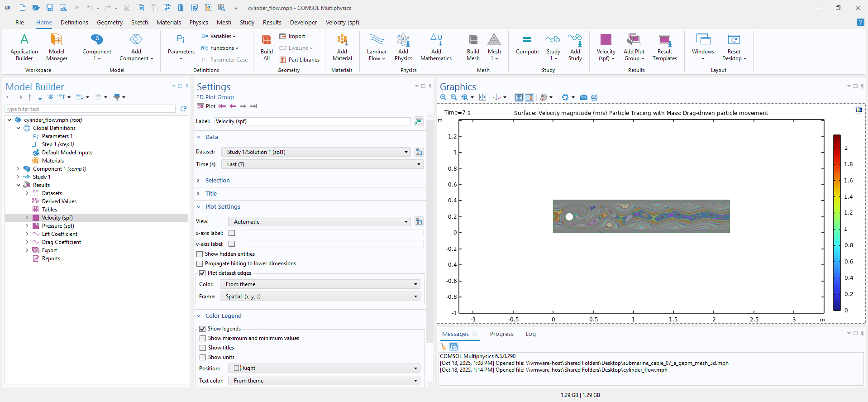Enable Show hidden entities checkbox
The width and height of the screenshot is (868, 402).
(200, 254)
